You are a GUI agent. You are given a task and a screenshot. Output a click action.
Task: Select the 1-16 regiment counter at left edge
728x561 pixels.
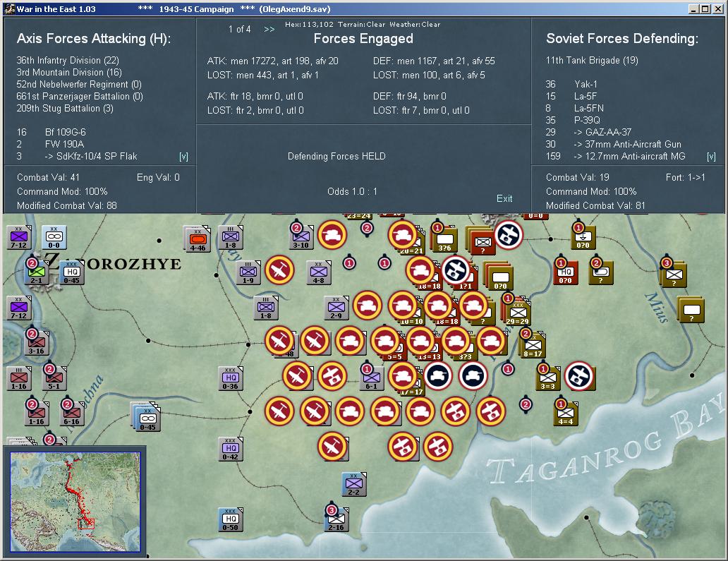click(18, 378)
